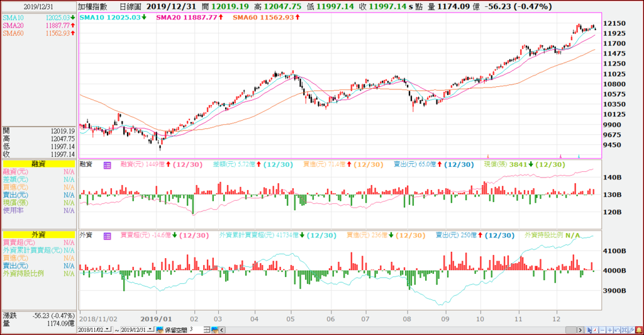This screenshot has height=335, width=644.
Task: Click the 差額(元) 5.72億 legend
Action: 253,164
